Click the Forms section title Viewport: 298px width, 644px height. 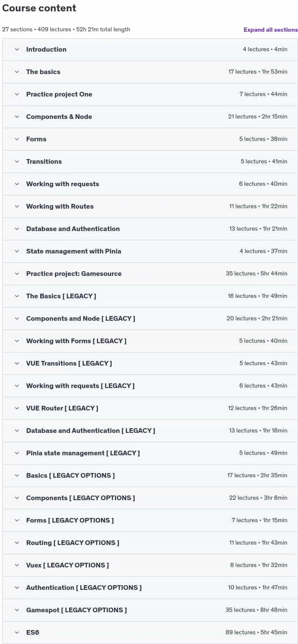pos(36,139)
